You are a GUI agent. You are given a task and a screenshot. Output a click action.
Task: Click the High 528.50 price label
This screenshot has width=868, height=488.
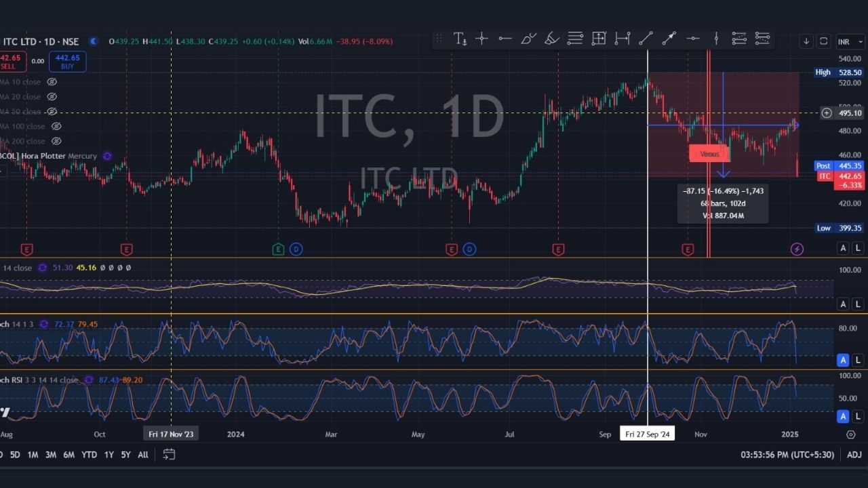838,73
